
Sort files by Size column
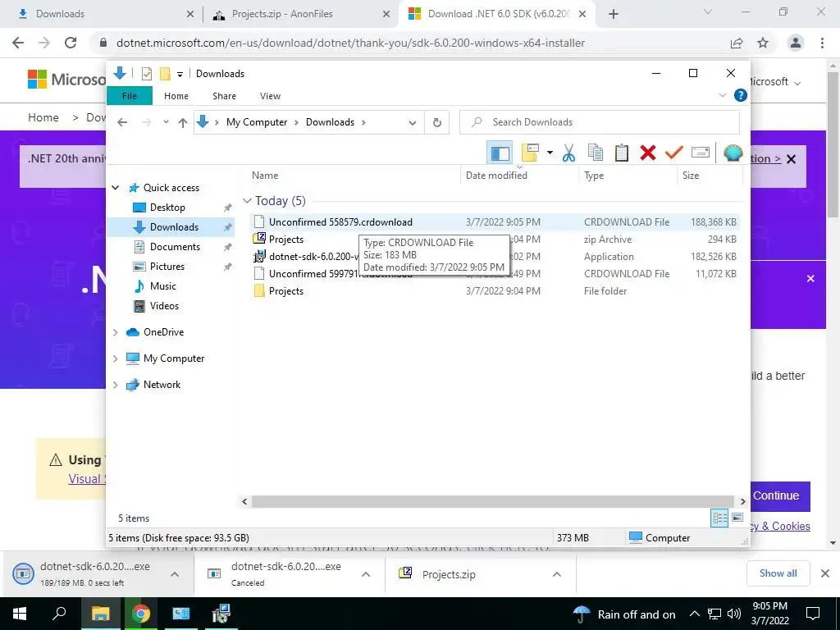(690, 176)
